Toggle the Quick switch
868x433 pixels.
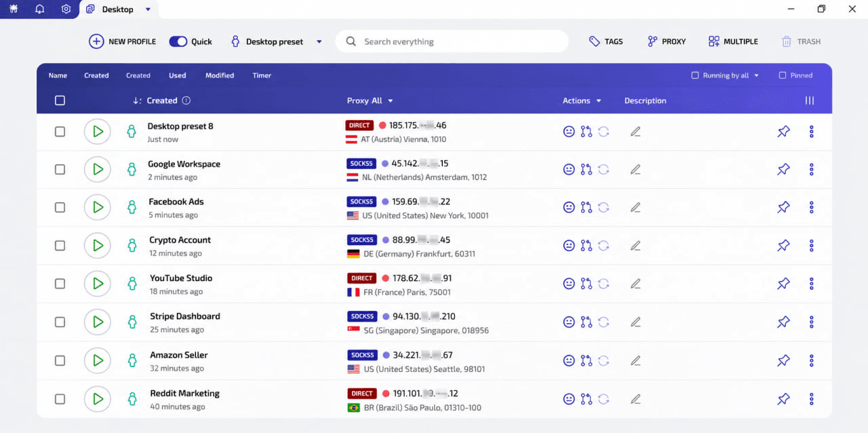178,41
